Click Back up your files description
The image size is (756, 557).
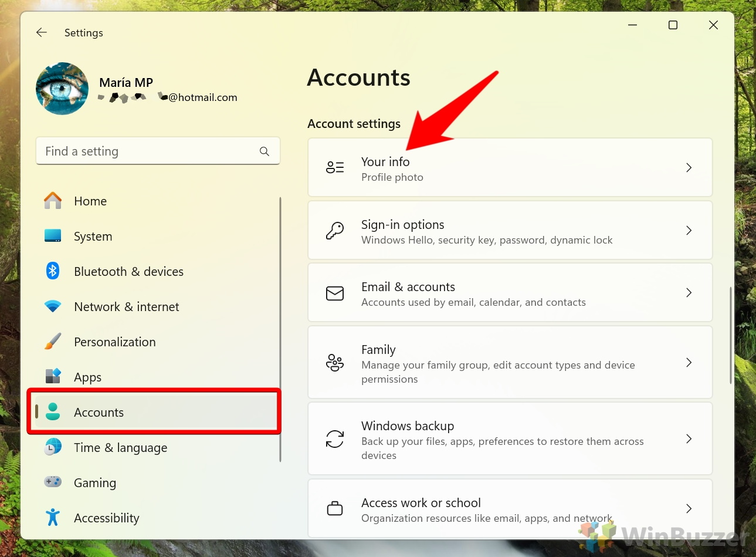pos(503,448)
